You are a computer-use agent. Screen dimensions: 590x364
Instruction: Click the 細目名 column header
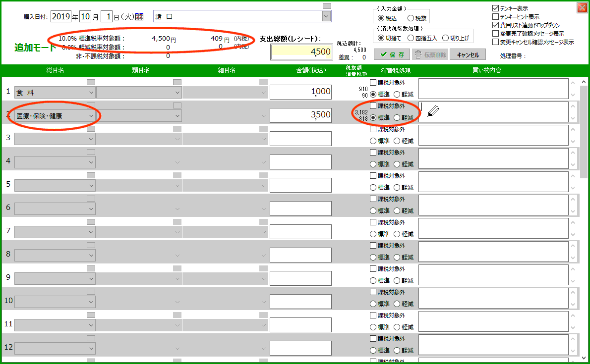(x=227, y=70)
